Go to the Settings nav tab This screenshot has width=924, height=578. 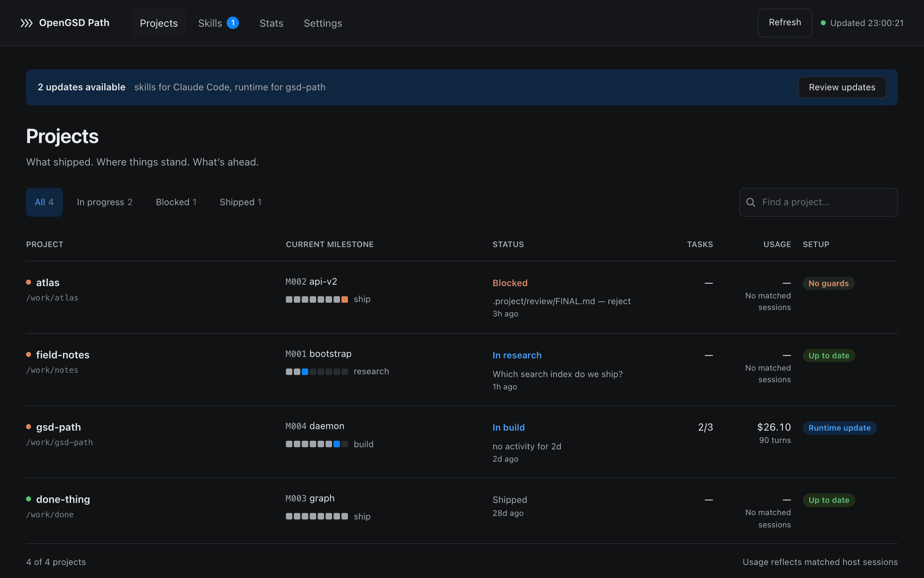[x=323, y=23]
